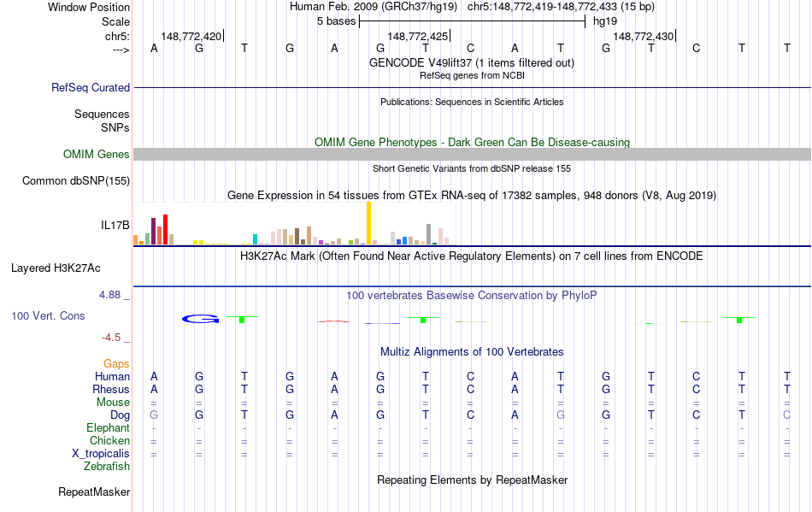Click the OMIM Gene Phenotypes title

472,143
